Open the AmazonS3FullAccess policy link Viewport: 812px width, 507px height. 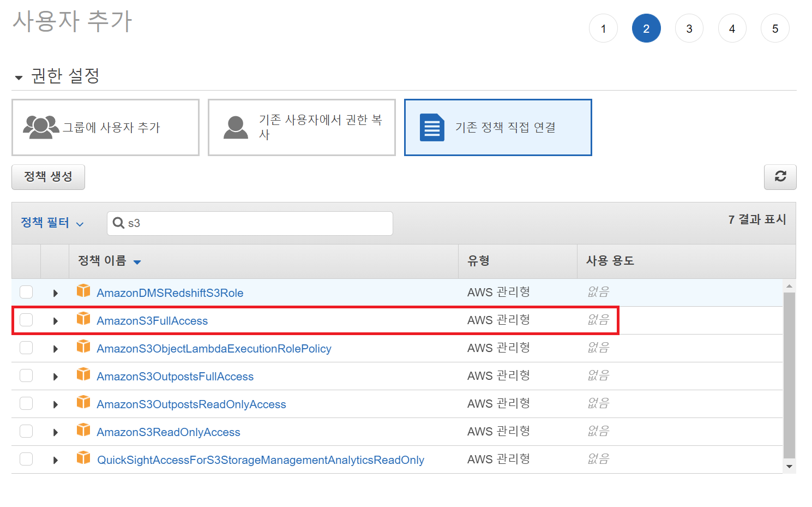pyautogui.click(x=152, y=321)
